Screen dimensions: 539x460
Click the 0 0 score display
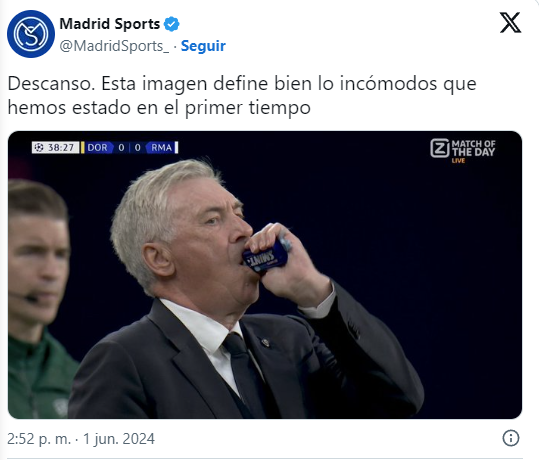[129, 147]
